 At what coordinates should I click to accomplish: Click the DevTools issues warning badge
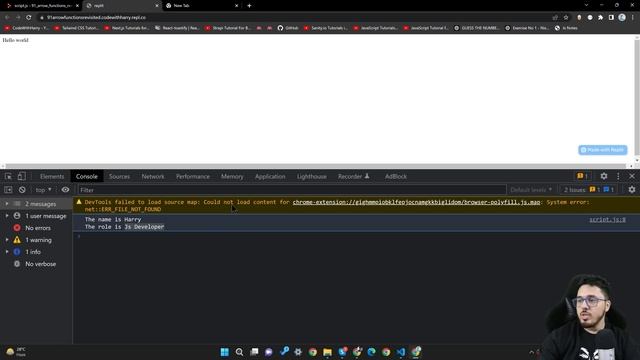582,176
